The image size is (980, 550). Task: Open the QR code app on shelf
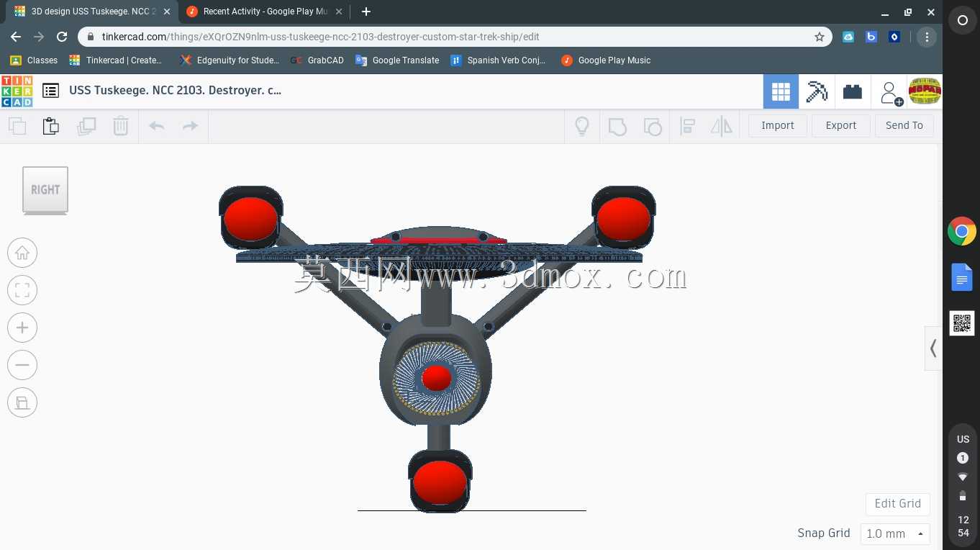(x=962, y=323)
